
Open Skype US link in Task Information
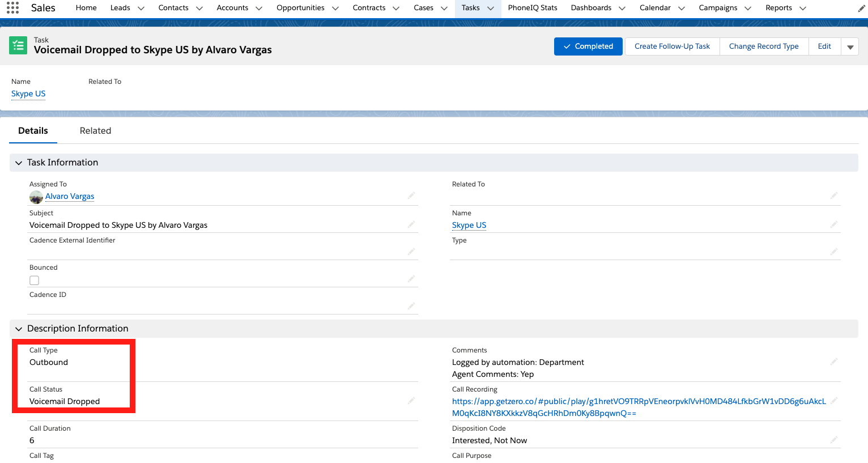[469, 226]
